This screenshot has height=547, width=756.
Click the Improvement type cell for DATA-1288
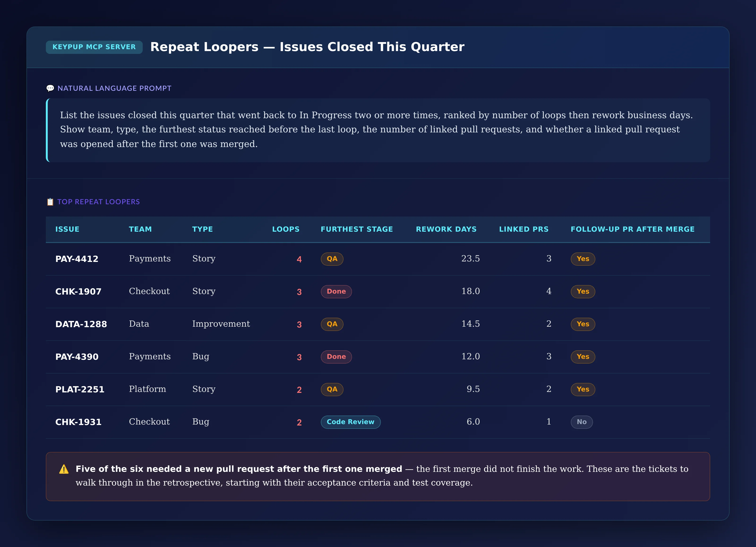click(x=221, y=324)
